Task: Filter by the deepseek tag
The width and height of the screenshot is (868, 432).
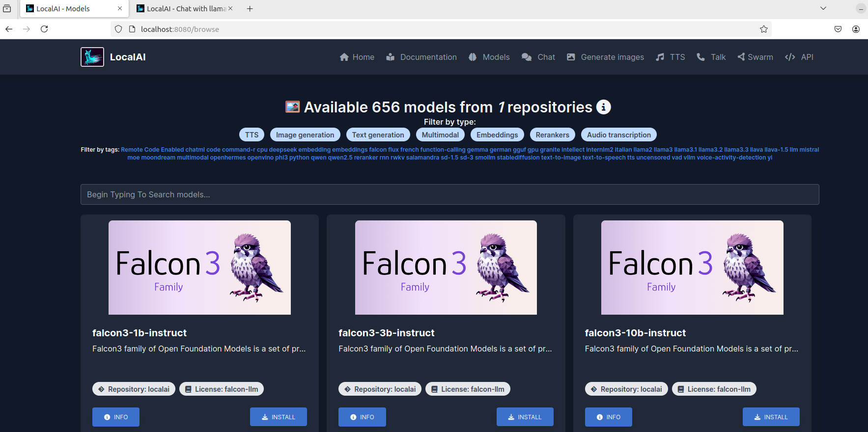Action: [283, 150]
